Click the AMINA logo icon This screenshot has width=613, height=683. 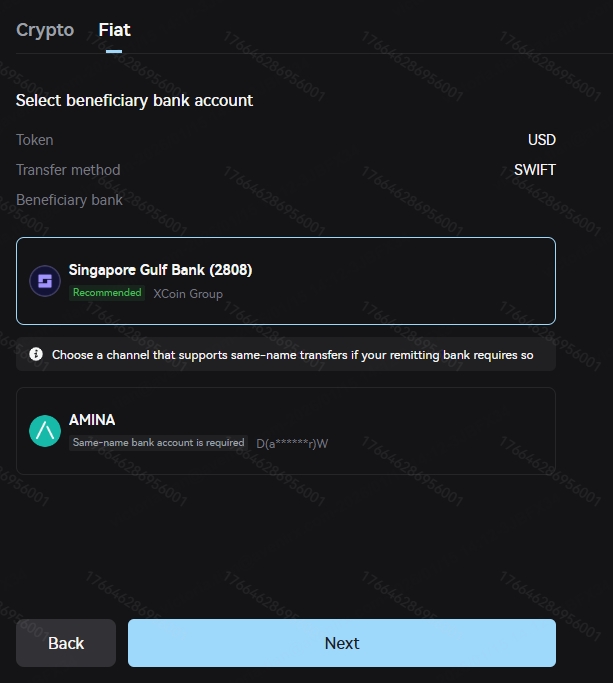point(44,431)
